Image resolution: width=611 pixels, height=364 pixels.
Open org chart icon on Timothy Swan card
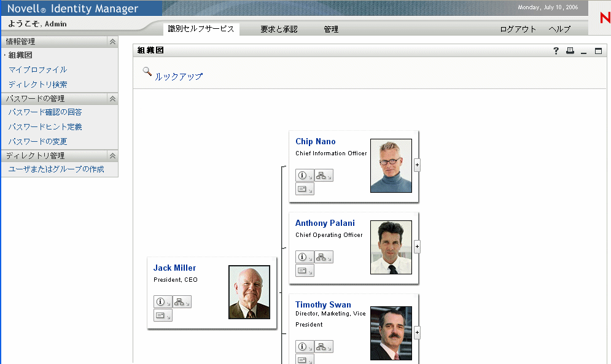pos(324,346)
